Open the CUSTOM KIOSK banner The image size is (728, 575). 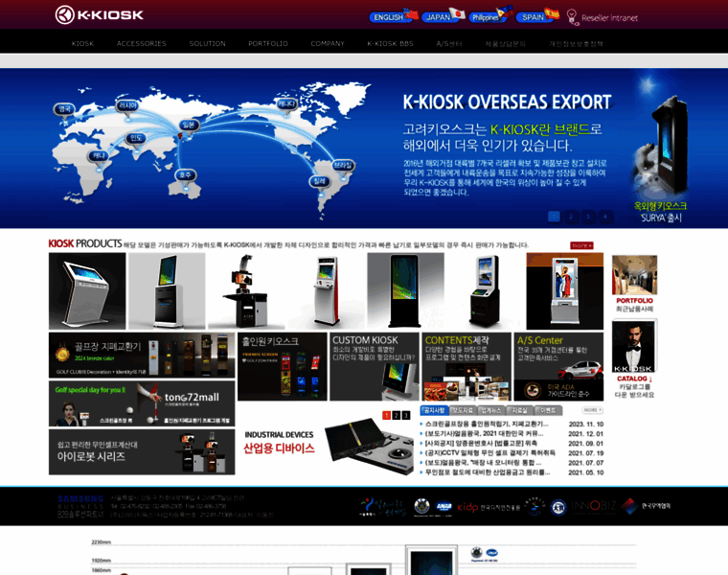click(x=375, y=366)
